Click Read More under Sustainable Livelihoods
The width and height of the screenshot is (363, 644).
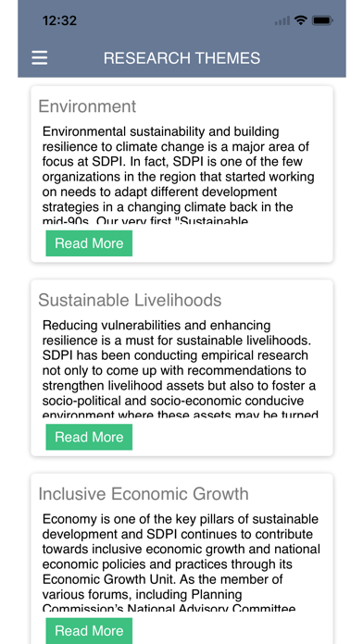pyautogui.click(x=89, y=437)
